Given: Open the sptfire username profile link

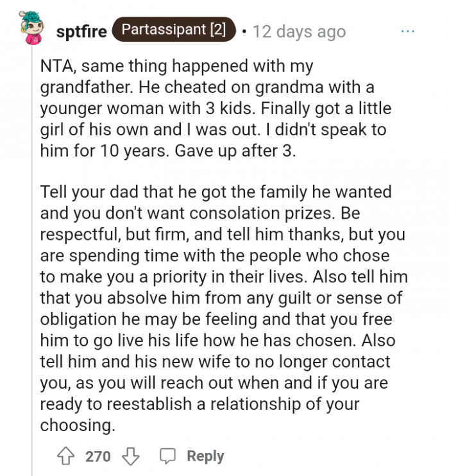Looking at the screenshot, I should tap(81, 31).
